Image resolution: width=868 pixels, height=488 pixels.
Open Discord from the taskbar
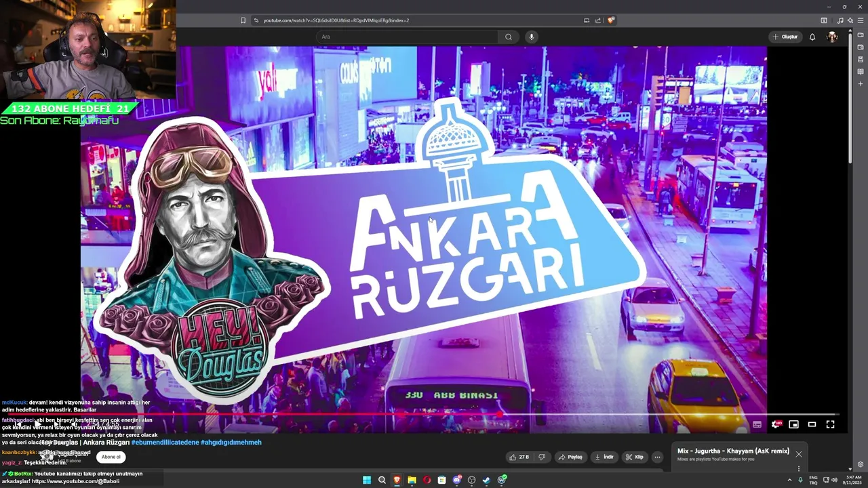pos(457,480)
